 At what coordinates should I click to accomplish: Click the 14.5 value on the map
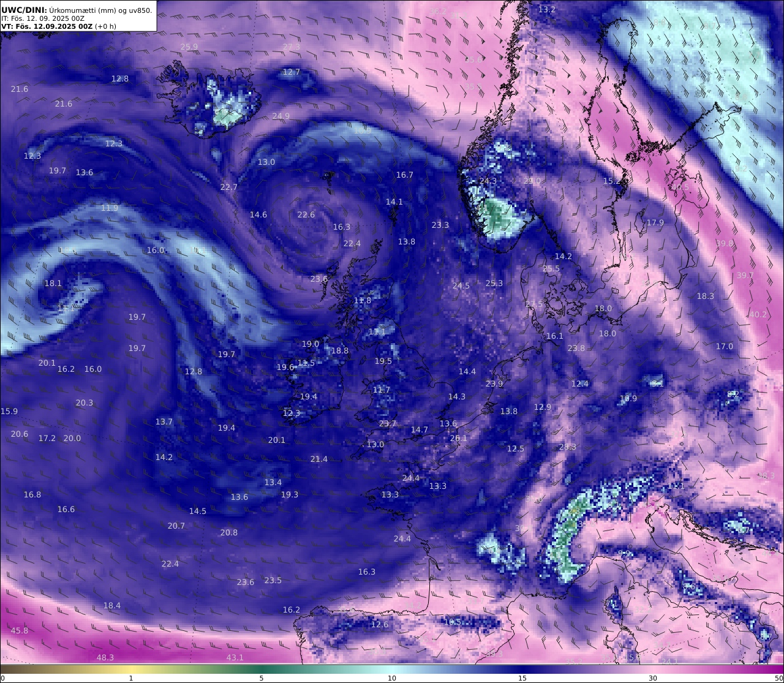(198, 511)
